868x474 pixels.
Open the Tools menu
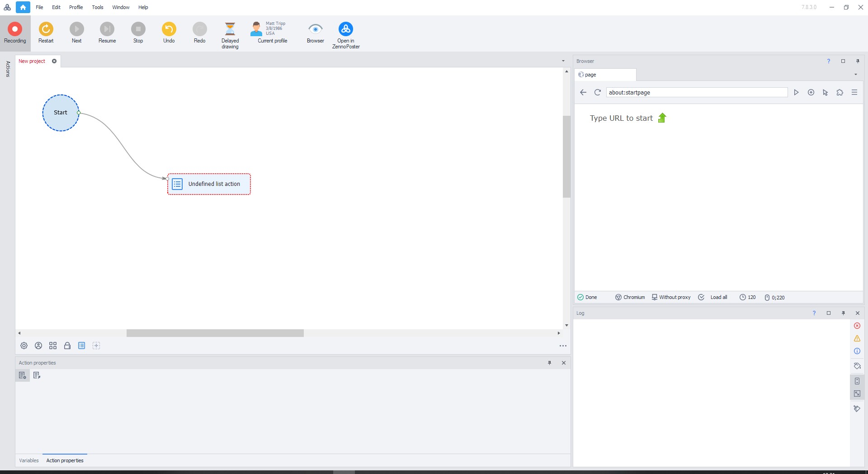click(x=97, y=7)
